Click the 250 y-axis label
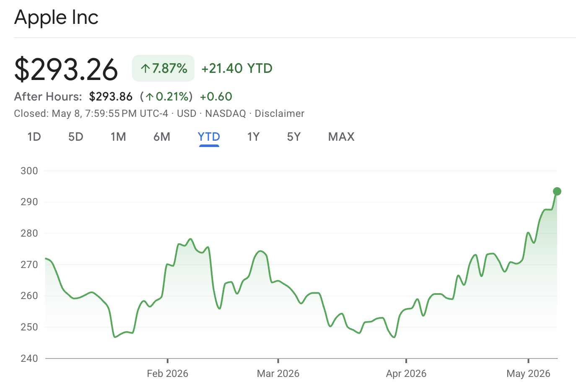This screenshot has width=576, height=392. coord(29,327)
